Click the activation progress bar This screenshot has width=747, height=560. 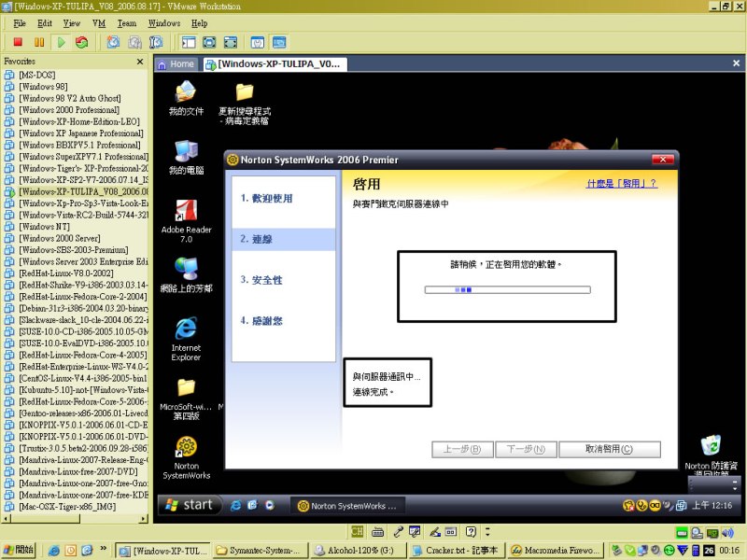[507, 289]
